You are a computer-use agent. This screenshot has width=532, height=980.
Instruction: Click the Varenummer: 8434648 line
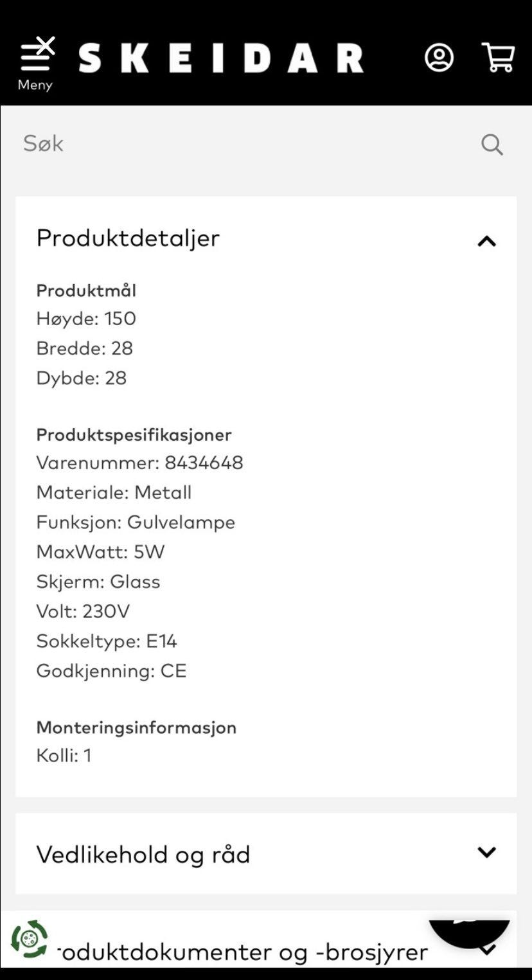click(x=139, y=463)
